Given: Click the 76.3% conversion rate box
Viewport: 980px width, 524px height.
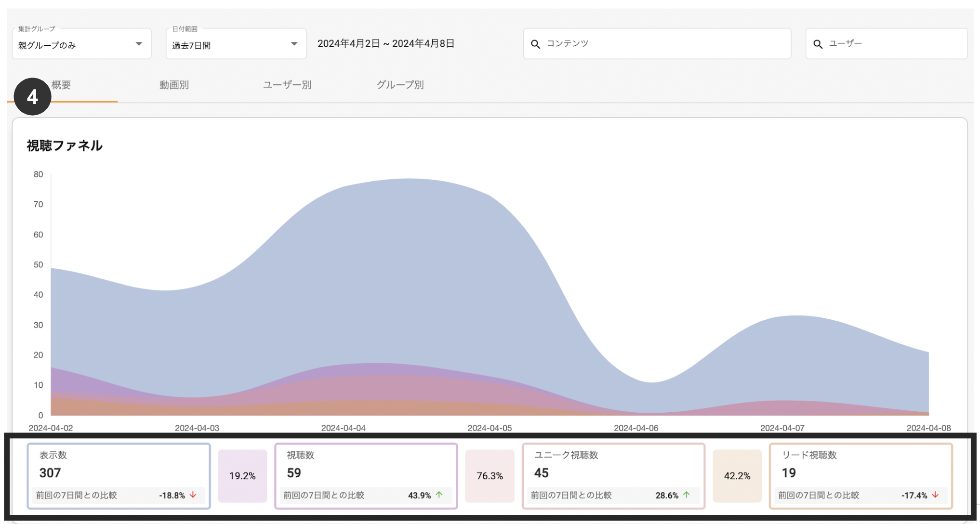Looking at the screenshot, I should [x=490, y=476].
